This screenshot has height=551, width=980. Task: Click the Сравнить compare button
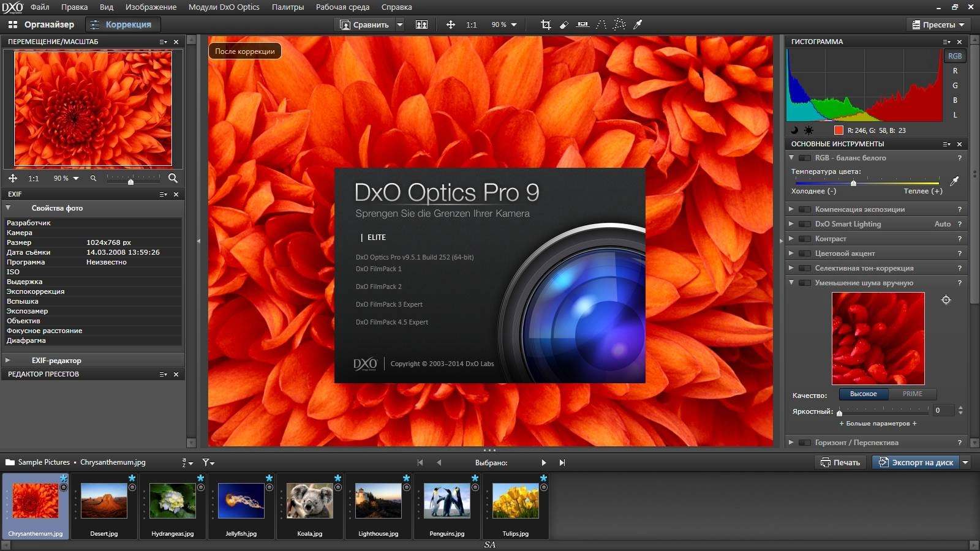[x=365, y=25]
